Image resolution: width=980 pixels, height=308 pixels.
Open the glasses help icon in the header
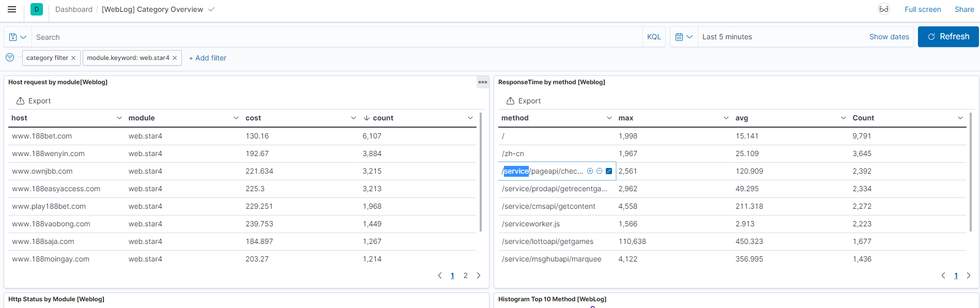pyautogui.click(x=884, y=9)
